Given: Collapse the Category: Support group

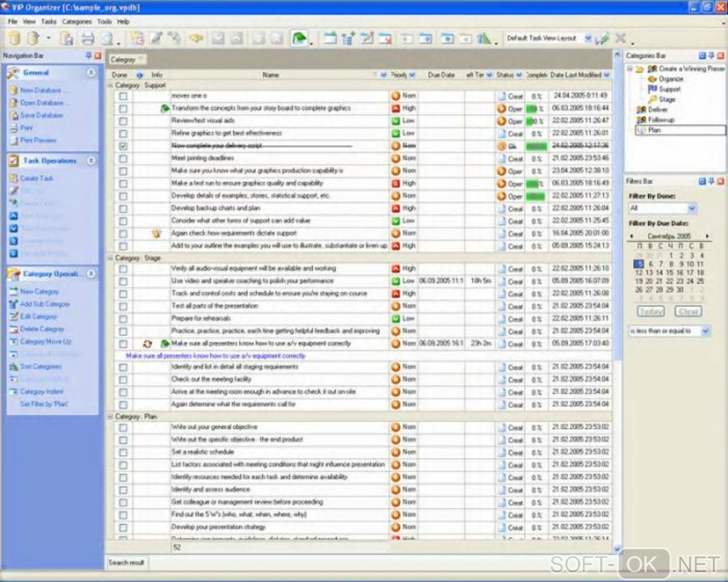Looking at the screenshot, I should [x=111, y=86].
